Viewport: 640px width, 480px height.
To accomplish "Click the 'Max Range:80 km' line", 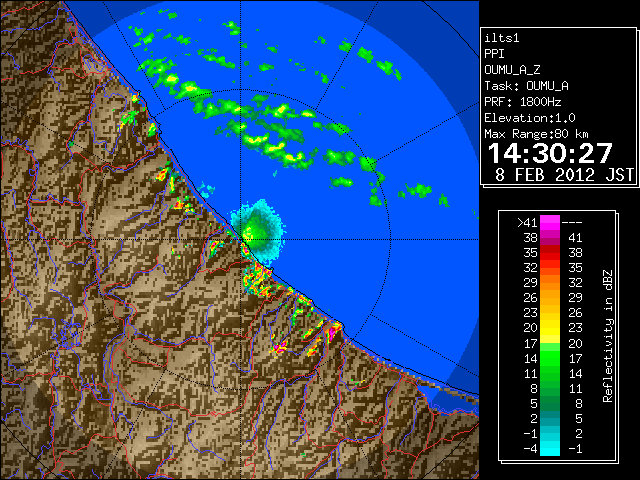I will click(x=536, y=134).
